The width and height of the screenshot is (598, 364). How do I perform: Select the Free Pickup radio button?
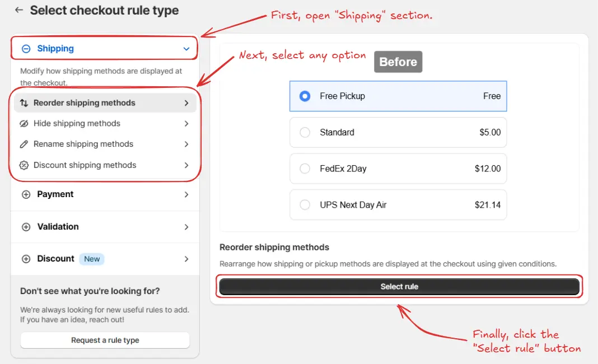coord(305,96)
